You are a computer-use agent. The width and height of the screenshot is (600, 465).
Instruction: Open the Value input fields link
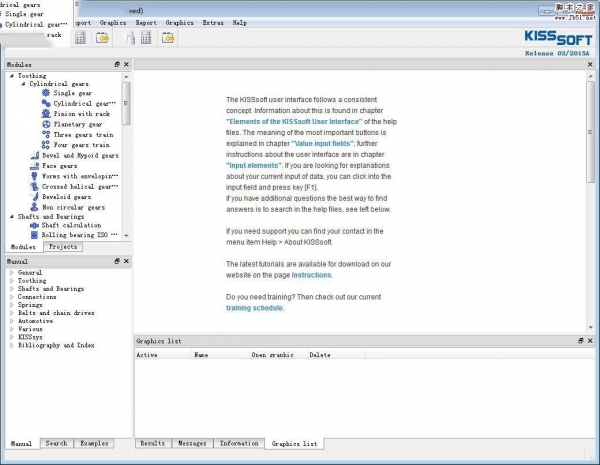point(323,144)
